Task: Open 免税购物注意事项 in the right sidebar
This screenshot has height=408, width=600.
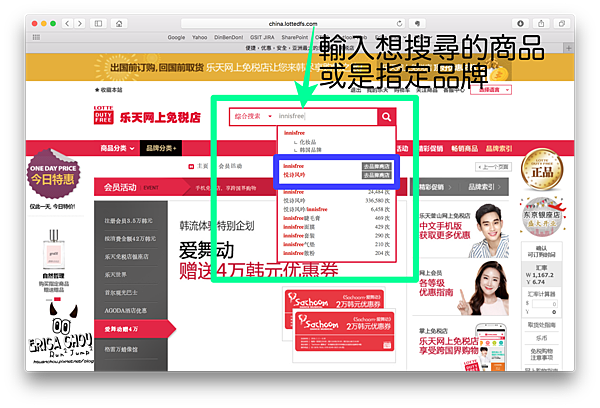Action: pyautogui.click(x=541, y=354)
